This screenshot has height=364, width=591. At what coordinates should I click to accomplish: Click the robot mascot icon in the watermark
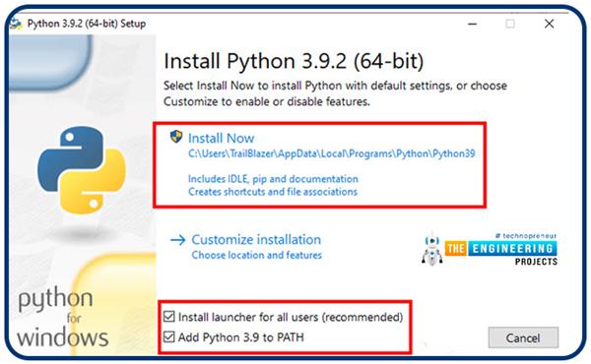point(432,249)
